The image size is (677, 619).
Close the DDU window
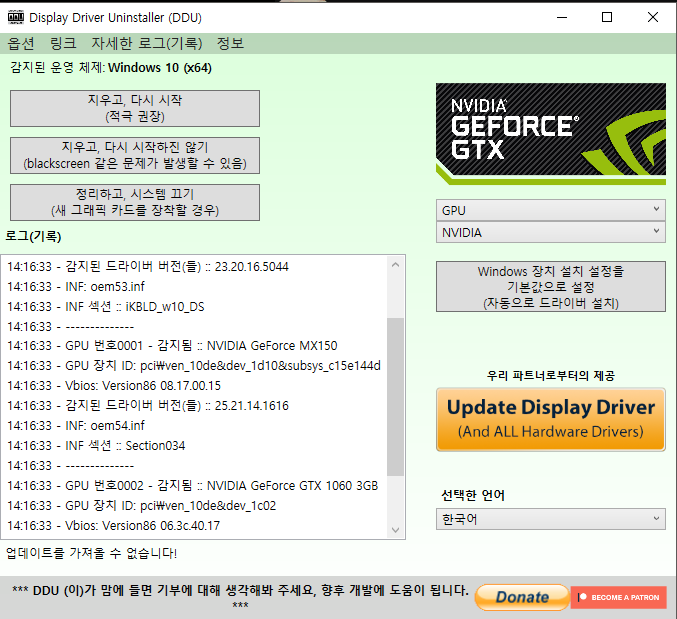click(x=653, y=17)
